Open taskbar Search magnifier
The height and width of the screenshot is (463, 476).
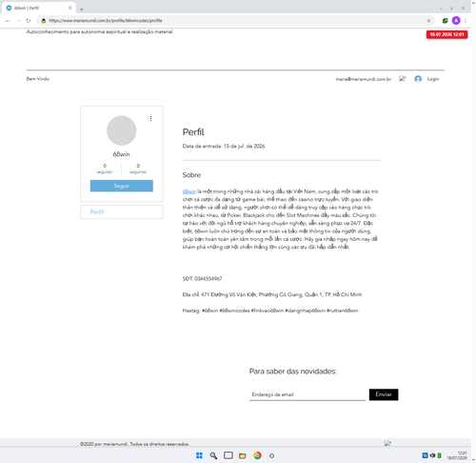213,455
